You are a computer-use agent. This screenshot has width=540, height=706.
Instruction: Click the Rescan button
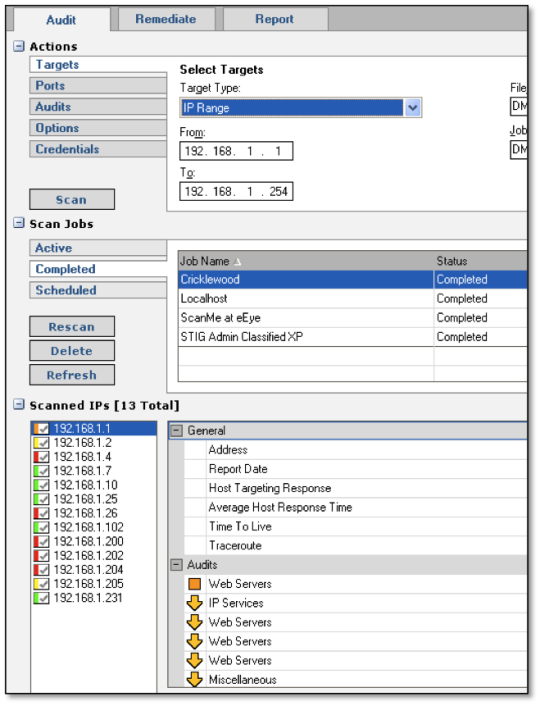coord(72,326)
